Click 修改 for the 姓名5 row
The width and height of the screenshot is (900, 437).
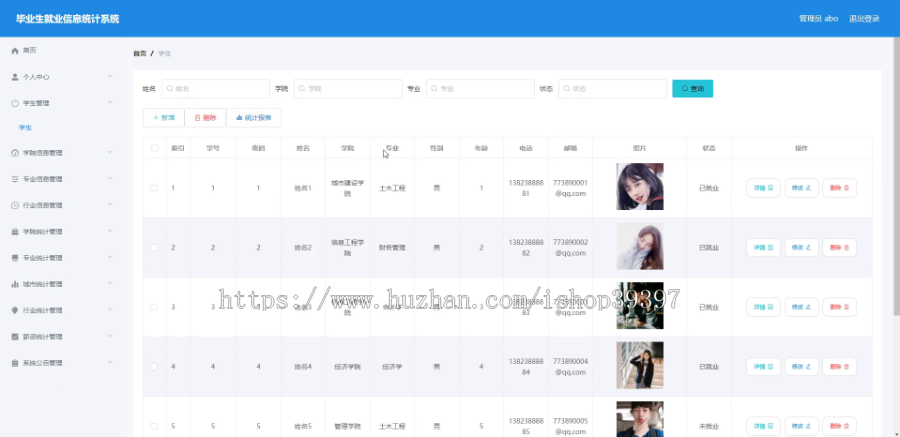pyautogui.click(x=802, y=426)
